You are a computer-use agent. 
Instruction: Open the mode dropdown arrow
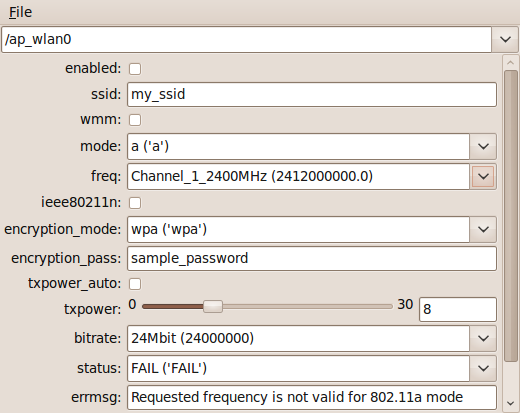pyautogui.click(x=483, y=146)
